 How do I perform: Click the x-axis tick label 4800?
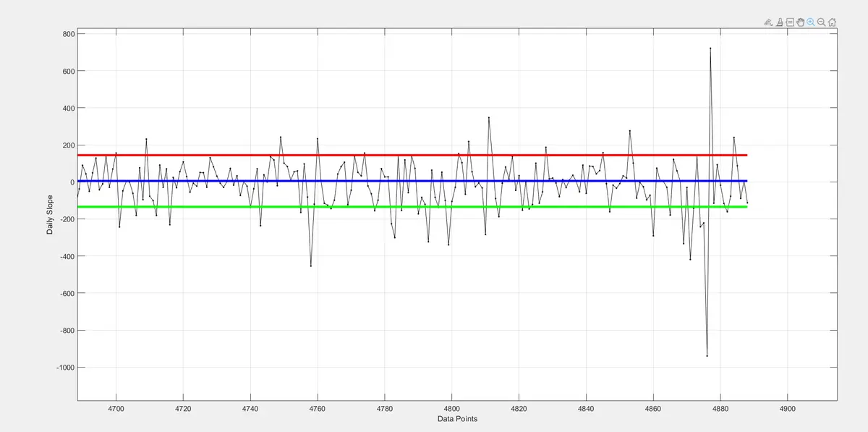(x=452, y=408)
